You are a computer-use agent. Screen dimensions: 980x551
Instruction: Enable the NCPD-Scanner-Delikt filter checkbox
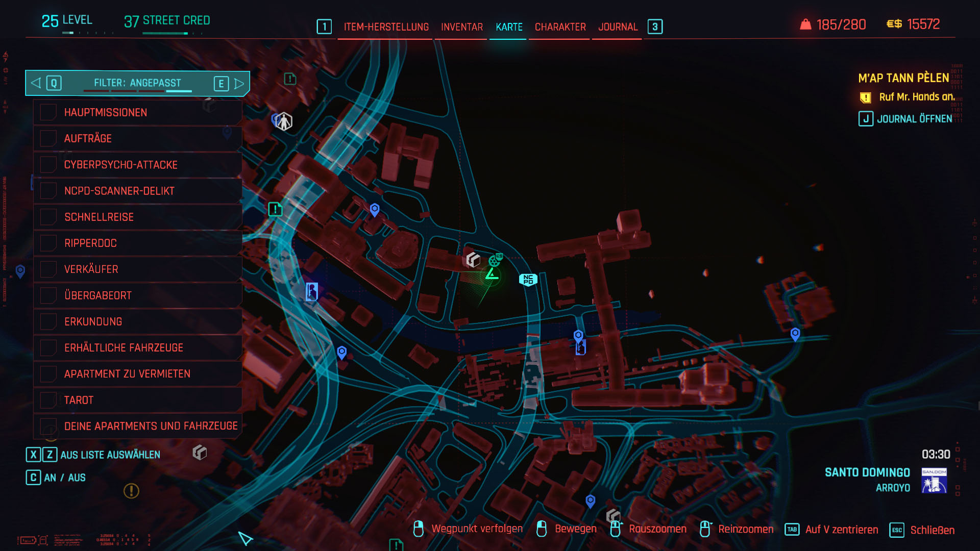point(48,191)
